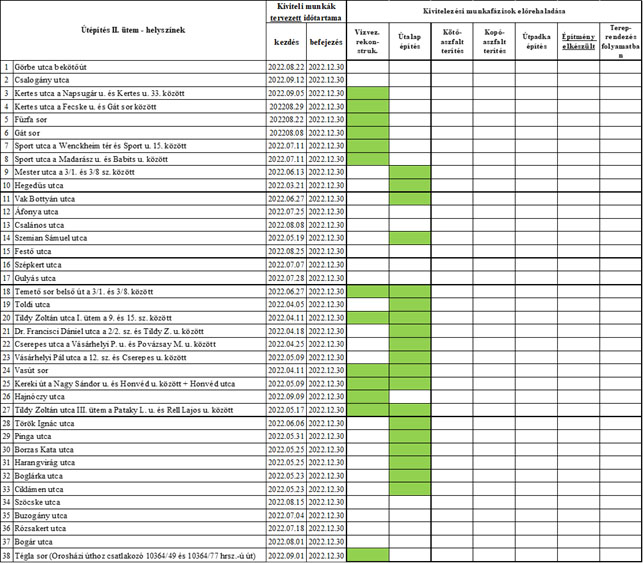Select the 'befejezés' column header
The width and height of the screenshot is (643, 563).
point(326,43)
